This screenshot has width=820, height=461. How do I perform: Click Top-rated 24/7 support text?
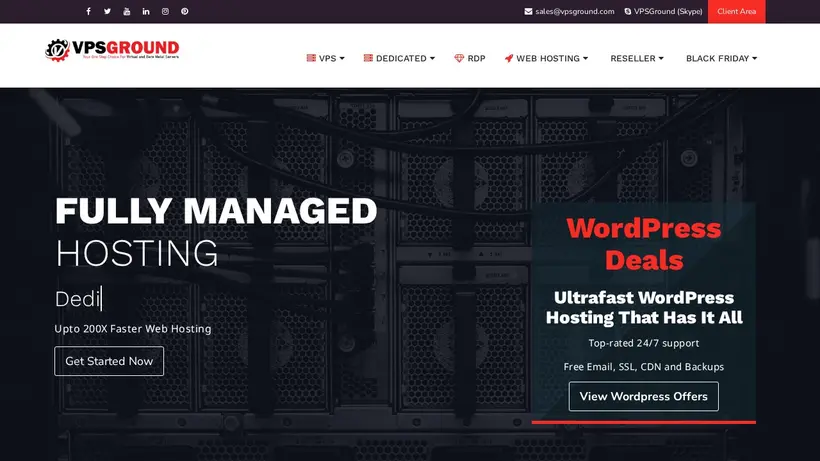point(644,343)
